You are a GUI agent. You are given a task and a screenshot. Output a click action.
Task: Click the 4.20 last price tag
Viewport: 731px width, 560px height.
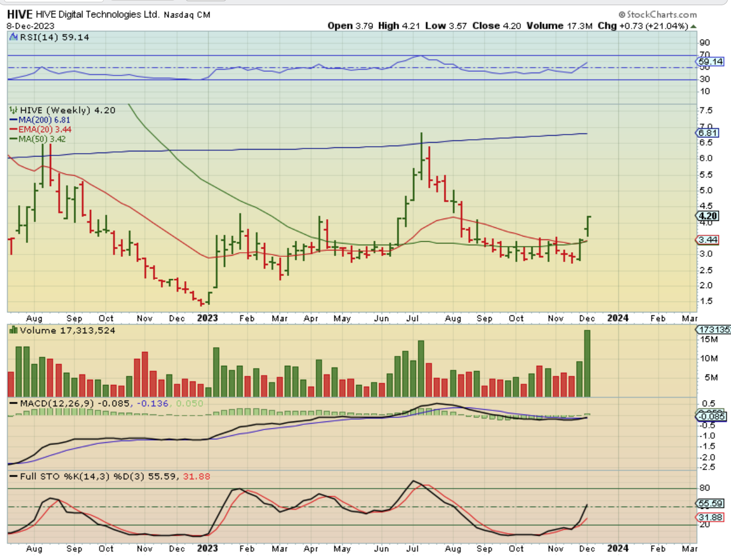[708, 216]
